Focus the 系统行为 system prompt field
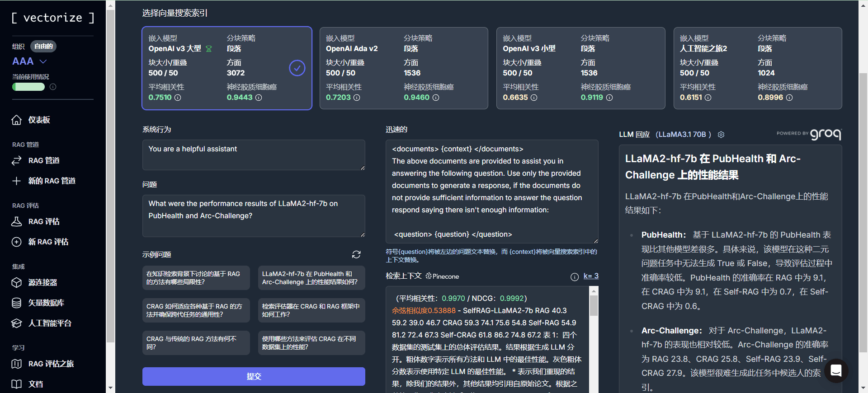 [254, 155]
